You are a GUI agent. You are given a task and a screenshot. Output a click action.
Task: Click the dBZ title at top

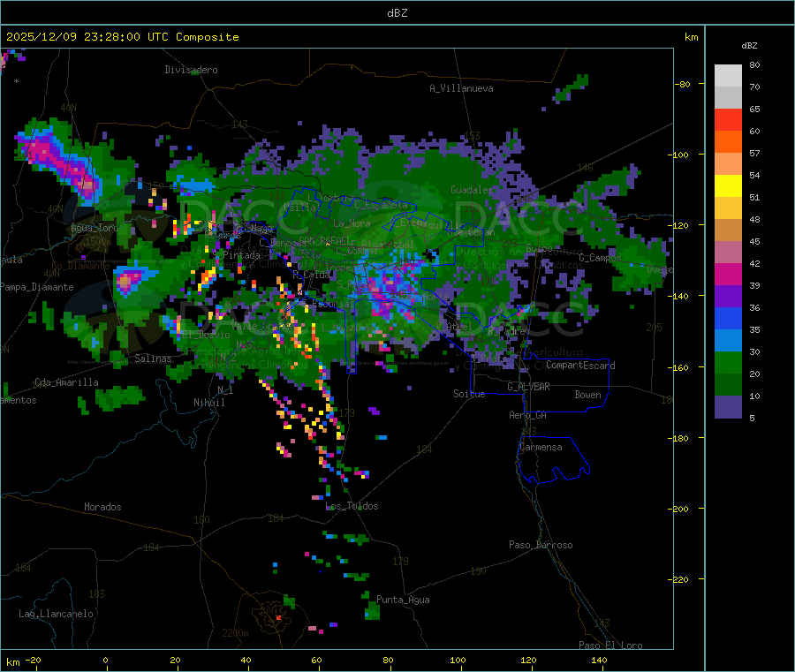coord(397,12)
